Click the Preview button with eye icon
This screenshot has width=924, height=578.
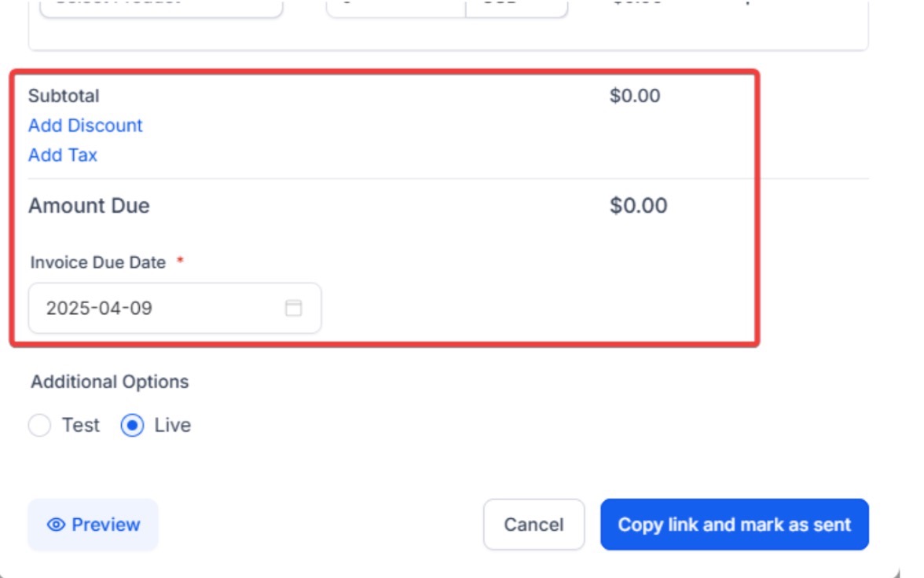[x=93, y=525]
